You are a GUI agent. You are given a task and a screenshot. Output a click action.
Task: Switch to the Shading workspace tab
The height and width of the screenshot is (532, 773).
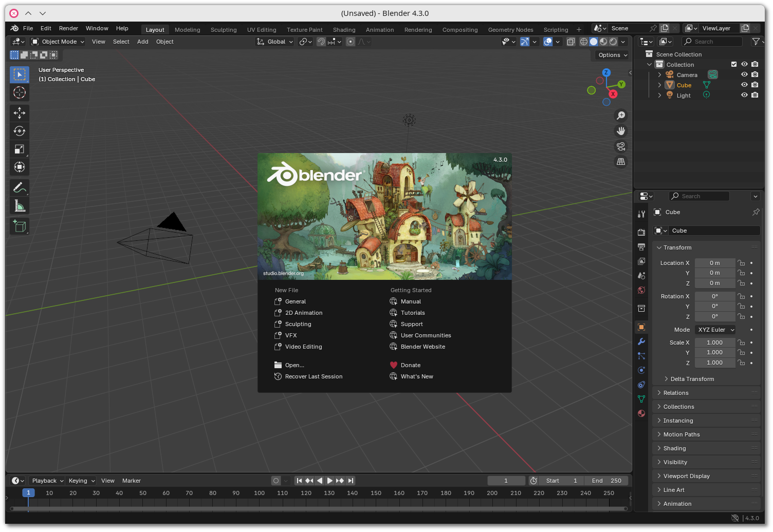click(344, 30)
